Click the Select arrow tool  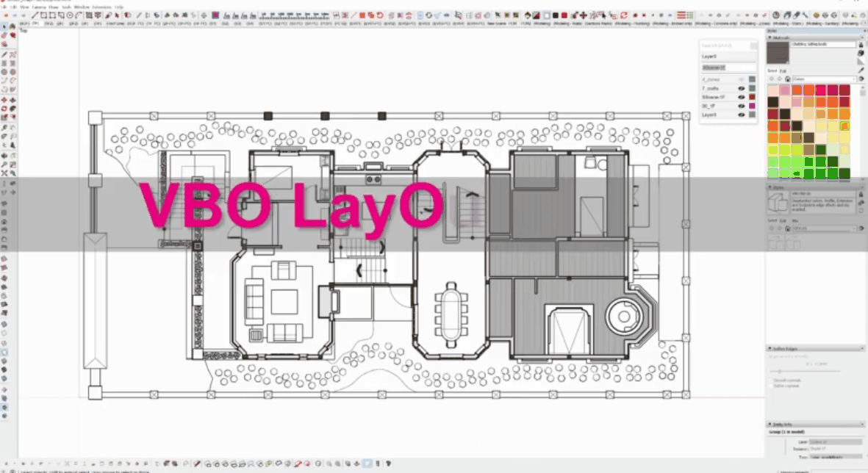[x=4, y=27]
